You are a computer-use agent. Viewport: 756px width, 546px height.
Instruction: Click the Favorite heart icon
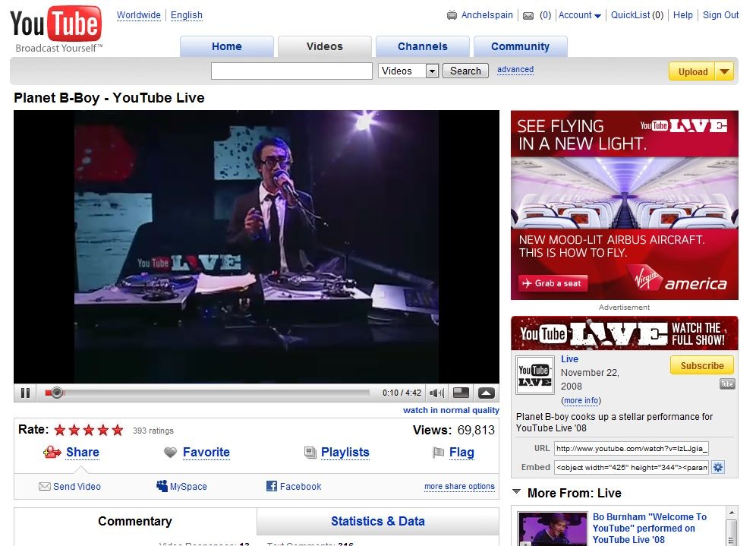pyautogui.click(x=170, y=453)
